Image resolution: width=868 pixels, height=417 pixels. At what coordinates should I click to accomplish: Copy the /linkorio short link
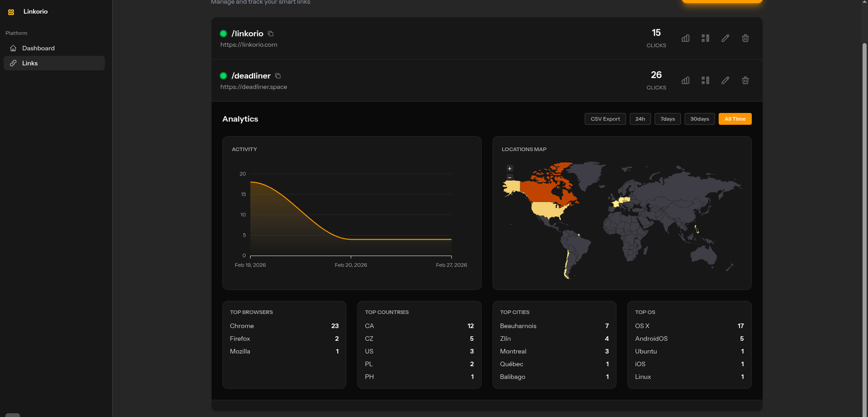point(271,34)
